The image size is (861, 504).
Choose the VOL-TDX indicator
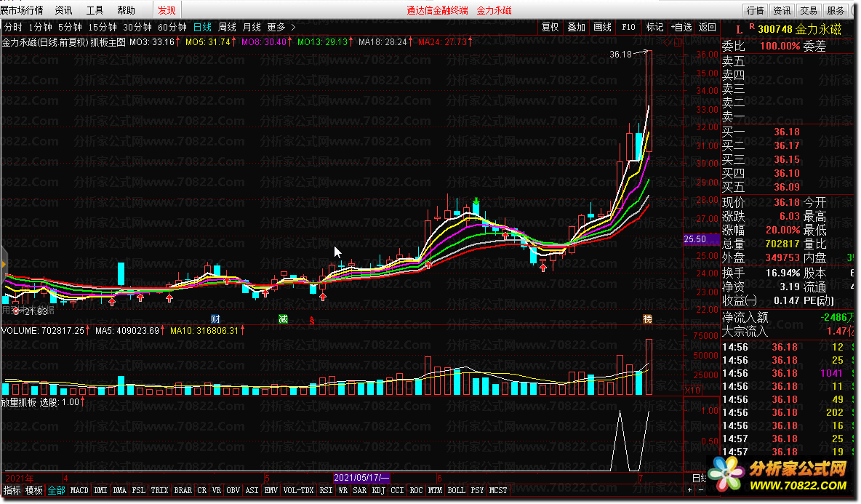click(x=299, y=490)
